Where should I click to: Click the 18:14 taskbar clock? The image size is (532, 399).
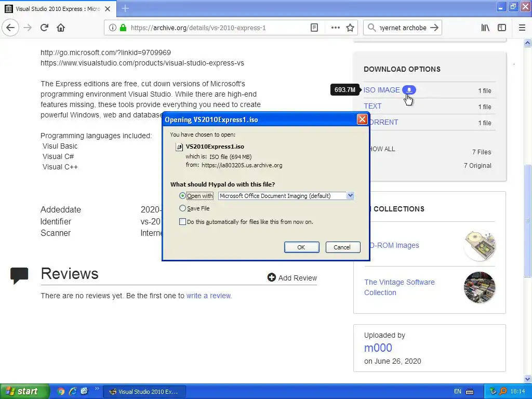(517, 391)
